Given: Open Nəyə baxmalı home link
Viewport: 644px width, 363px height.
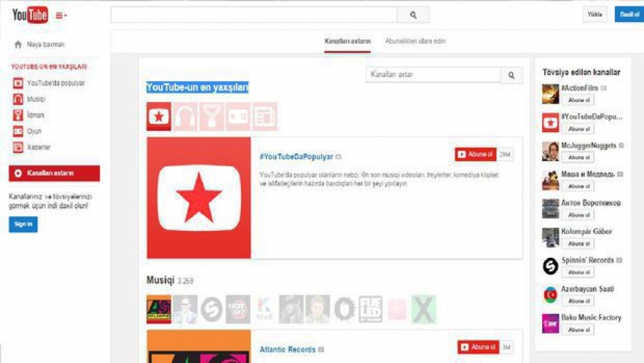Looking at the screenshot, I should (46, 44).
